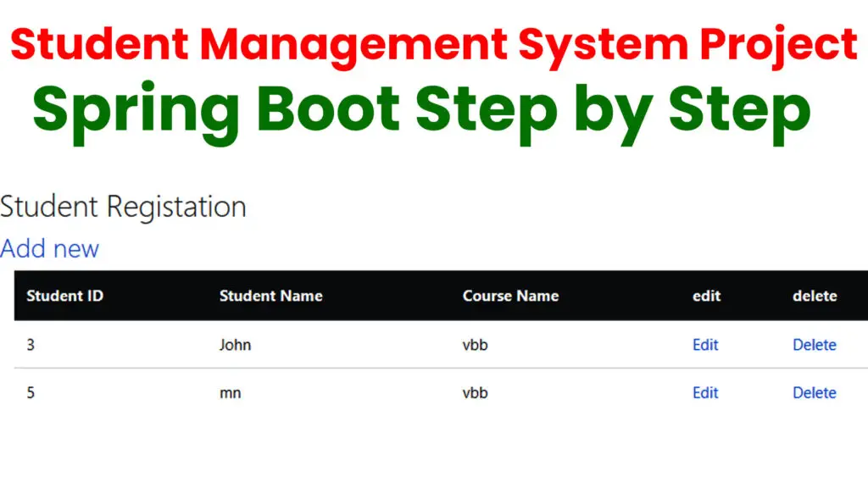The image size is (868, 488).
Task: Click the edit column header
Action: 706,296
